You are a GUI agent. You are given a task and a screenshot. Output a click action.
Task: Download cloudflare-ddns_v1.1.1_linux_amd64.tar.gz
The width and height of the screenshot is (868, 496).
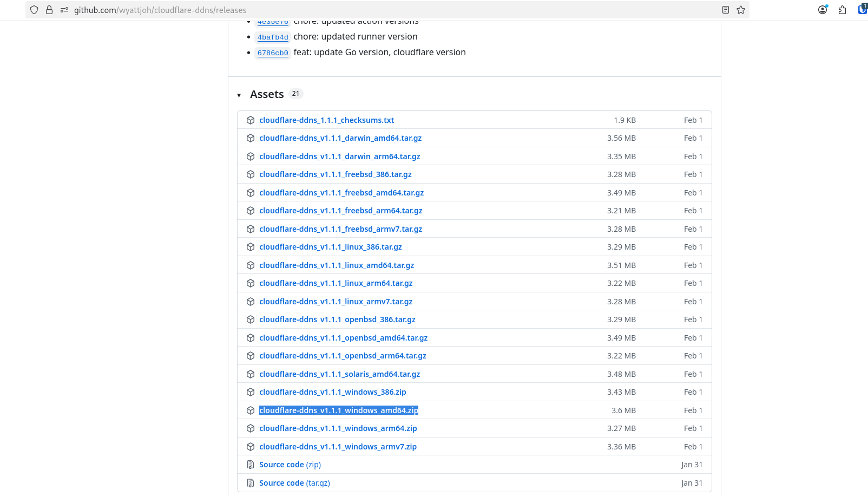tap(336, 265)
